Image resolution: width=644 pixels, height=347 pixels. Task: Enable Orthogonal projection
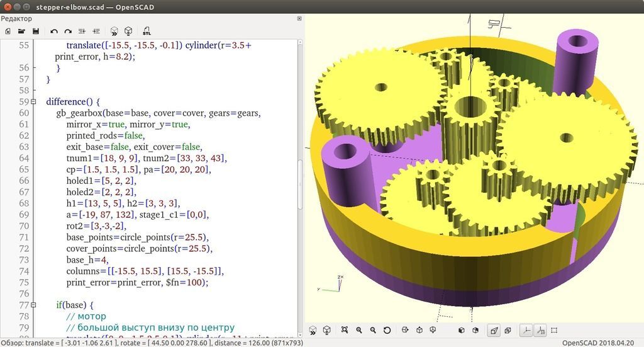click(x=508, y=330)
